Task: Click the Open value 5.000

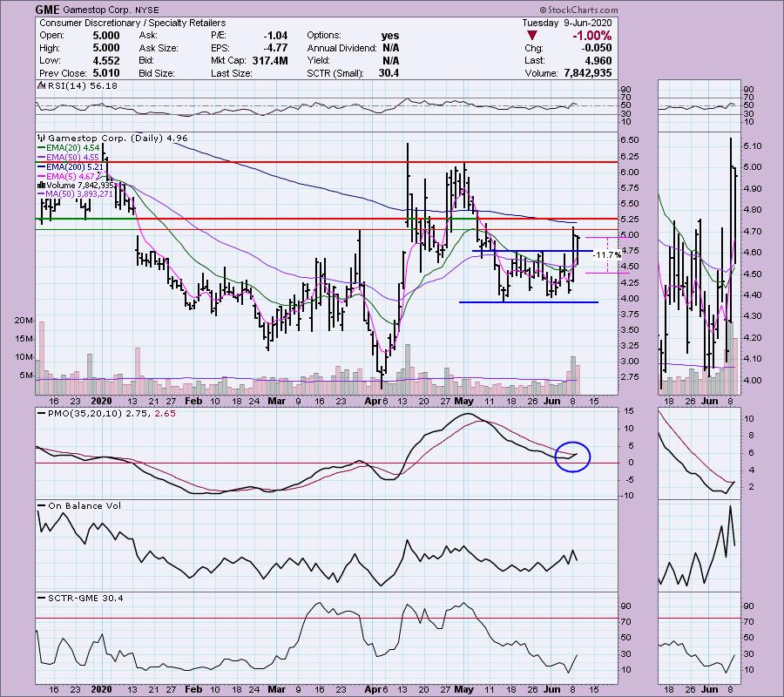Action: click(106, 36)
